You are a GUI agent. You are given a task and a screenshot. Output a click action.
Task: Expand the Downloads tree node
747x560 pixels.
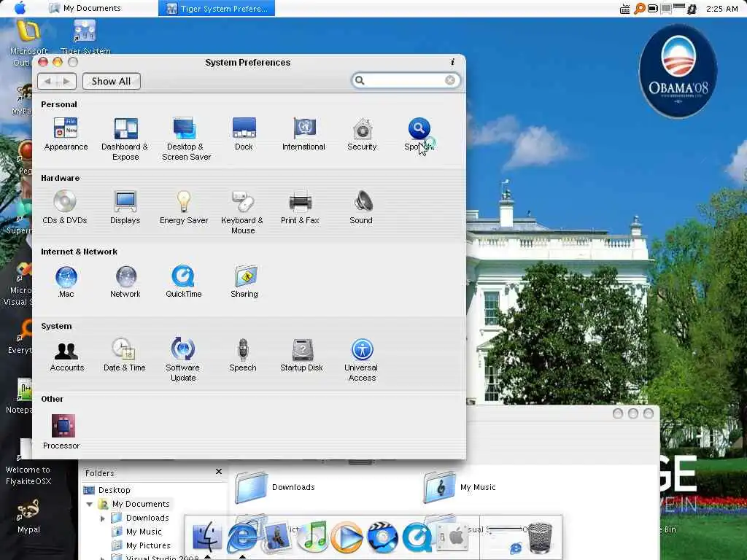pyautogui.click(x=102, y=518)
